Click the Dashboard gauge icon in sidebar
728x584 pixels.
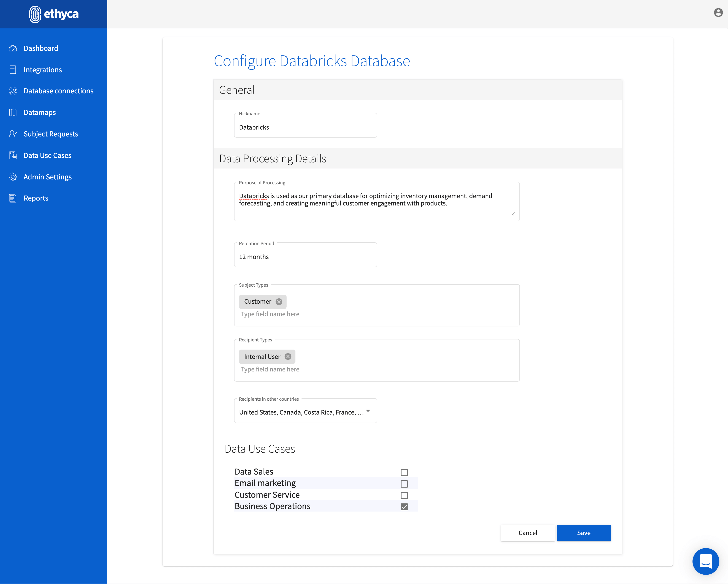(x=13, y=48)
